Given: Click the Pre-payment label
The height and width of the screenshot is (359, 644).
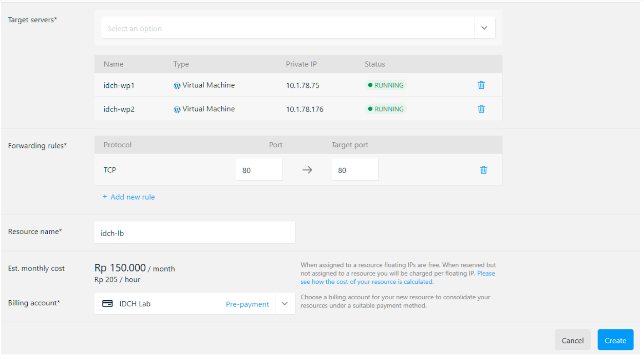Looking at the screenshot, I should coord(247,304).
